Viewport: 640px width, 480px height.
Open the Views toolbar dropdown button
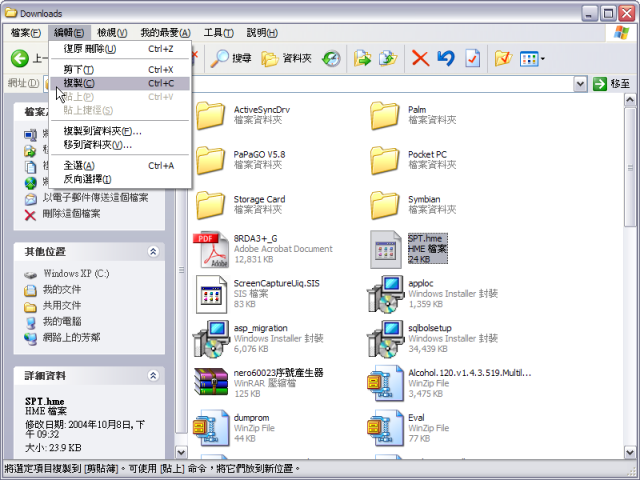(532, 59)
